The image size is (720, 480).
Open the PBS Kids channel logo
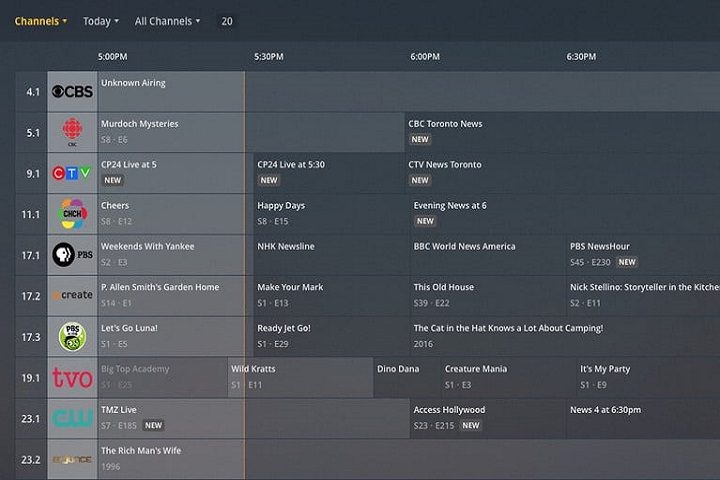click(72, 337)
